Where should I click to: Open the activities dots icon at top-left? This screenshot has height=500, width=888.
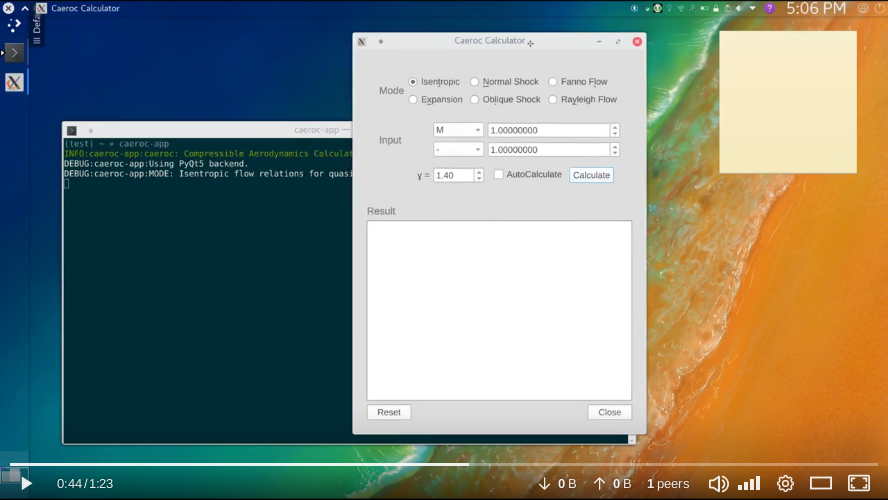tap(14, 25)
